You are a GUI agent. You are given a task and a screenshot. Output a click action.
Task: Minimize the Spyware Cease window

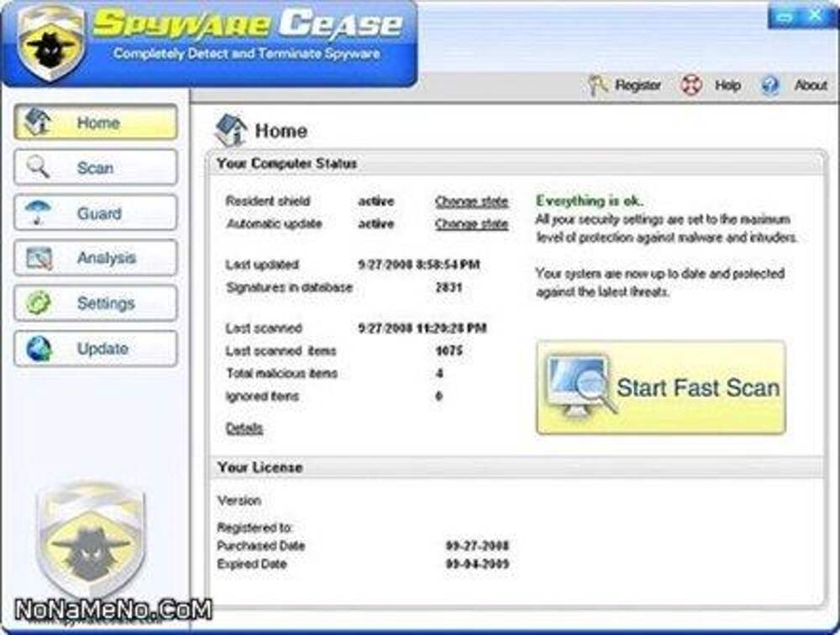[785, 17]
